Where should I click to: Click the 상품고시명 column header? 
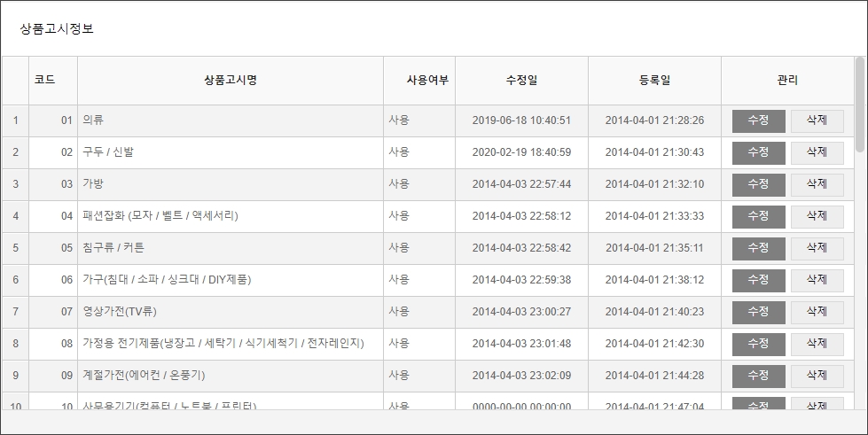231,81
